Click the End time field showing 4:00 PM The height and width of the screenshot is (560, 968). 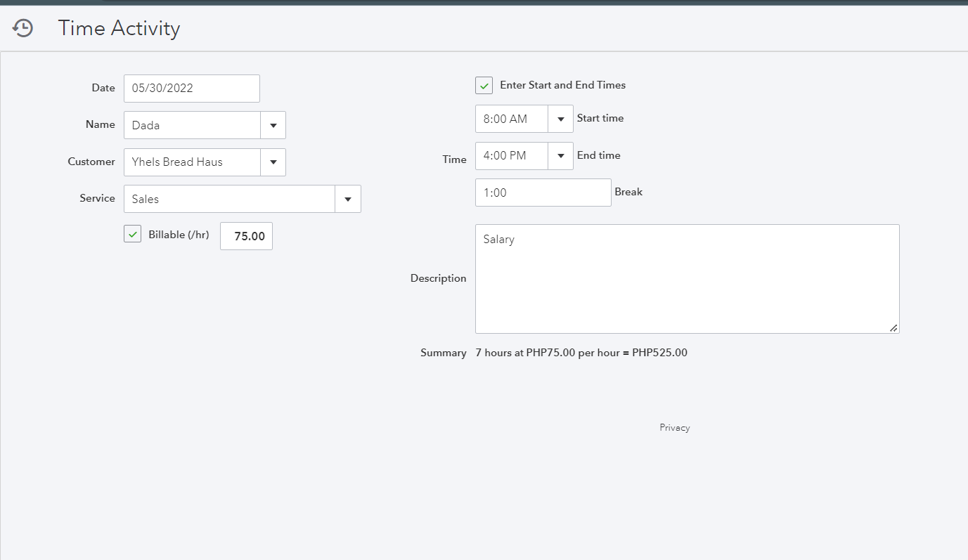(510, 156)
